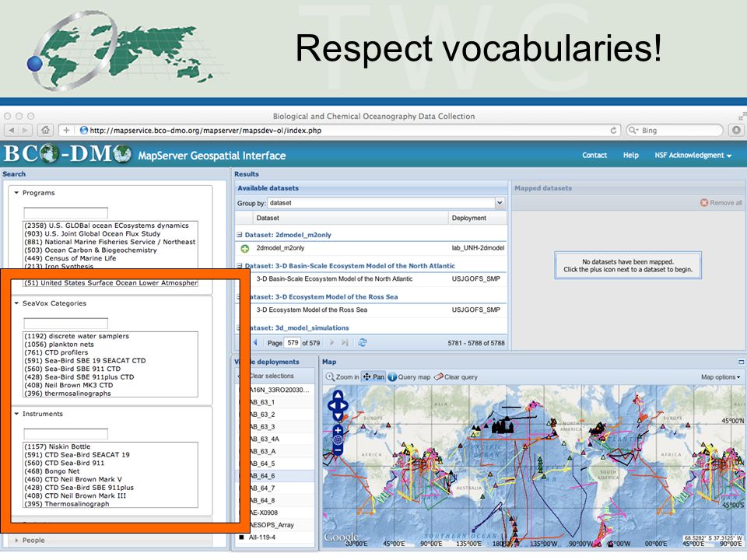Viewport: 747px width, 560px height.
Task: Select deployment AE-X0908
Action: [264, 513]
